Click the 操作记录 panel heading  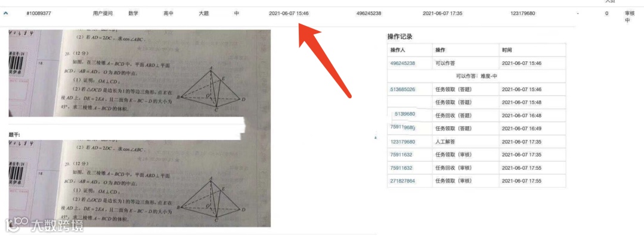(x=400, y=37)
